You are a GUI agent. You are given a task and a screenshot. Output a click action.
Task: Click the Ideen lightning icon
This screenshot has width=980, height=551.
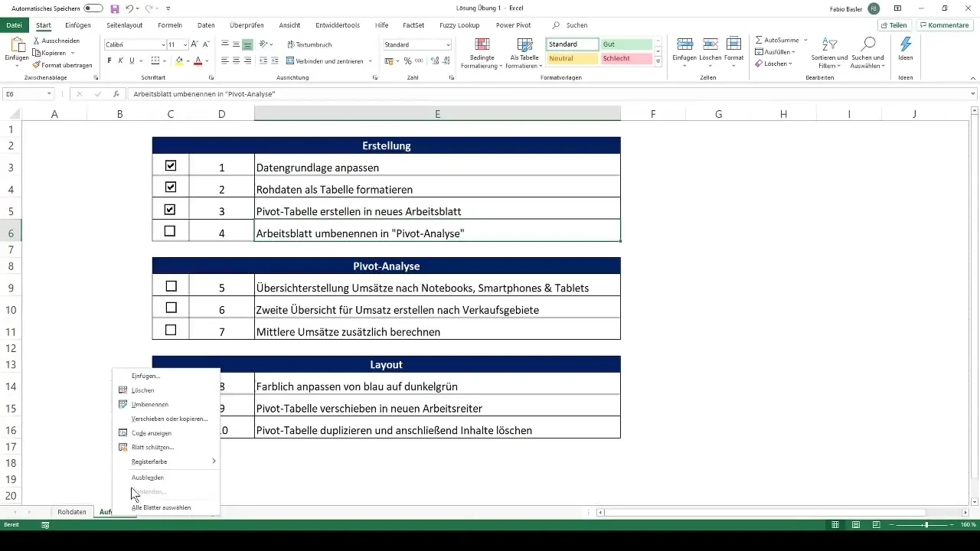[x=906, y=44]
